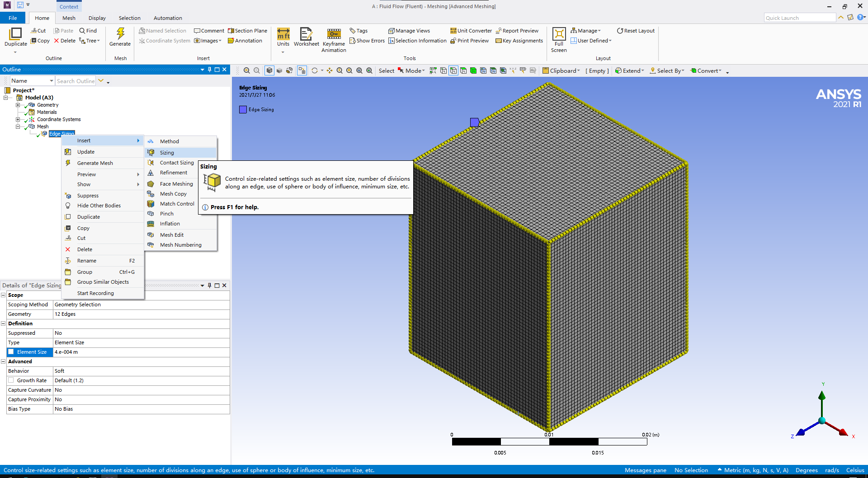This screenshot has width=868, height=478.
Task: Click Reset Layout button
Action: point(636,31)
